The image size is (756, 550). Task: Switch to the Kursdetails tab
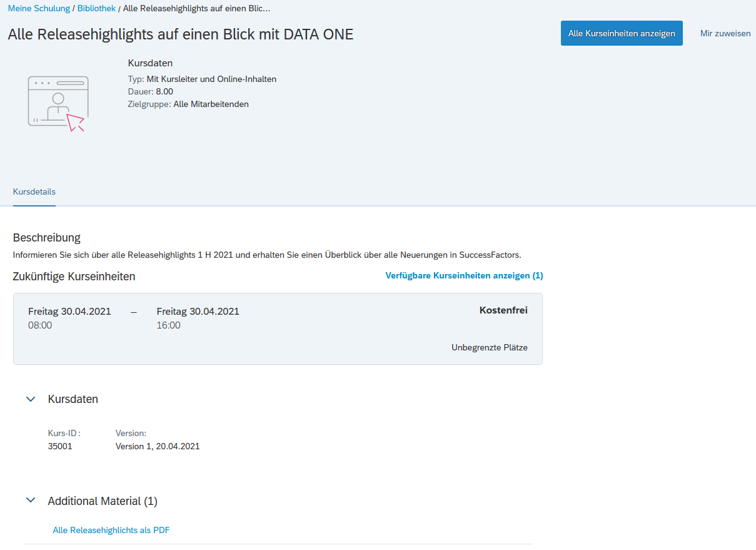34,191
